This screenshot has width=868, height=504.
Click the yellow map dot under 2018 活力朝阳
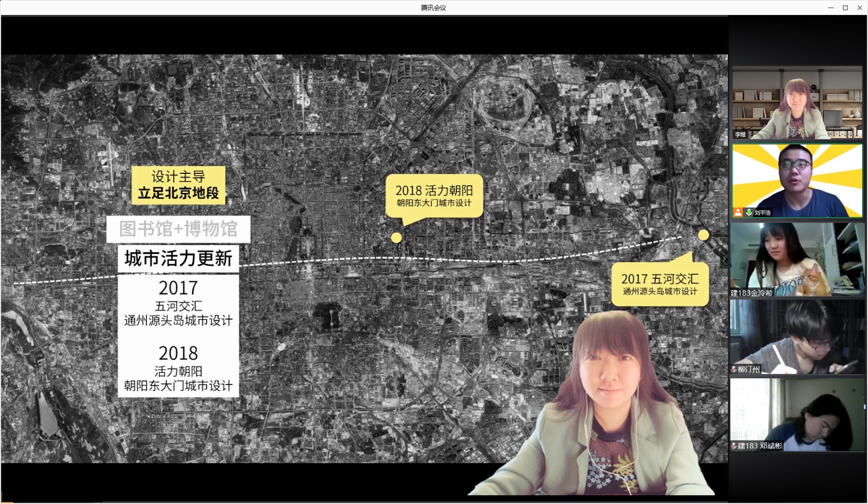pyautogui.click(x=396, y=237)
